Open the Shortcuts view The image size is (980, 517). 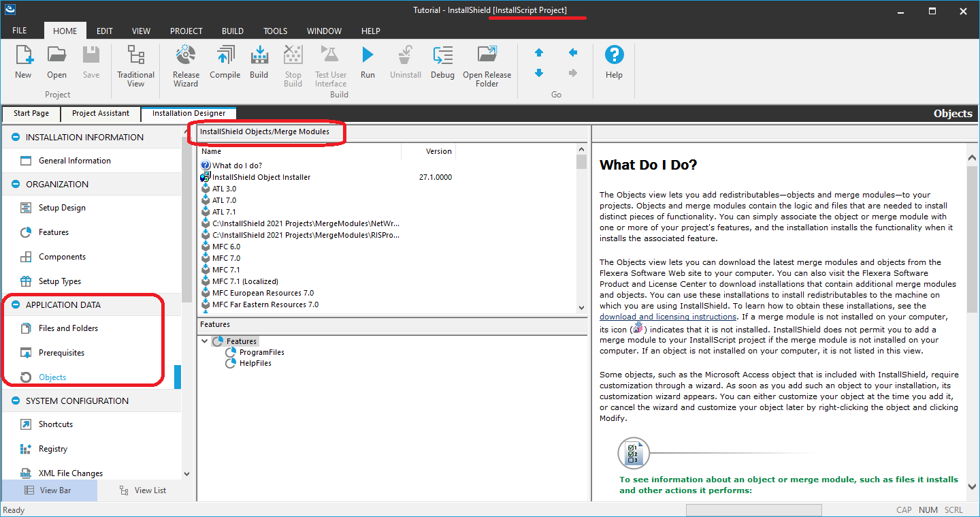pos(56,424)
